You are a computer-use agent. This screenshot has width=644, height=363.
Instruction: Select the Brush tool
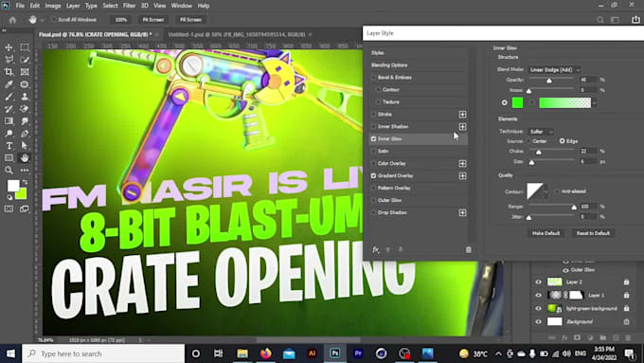click(x=9, y=97)
